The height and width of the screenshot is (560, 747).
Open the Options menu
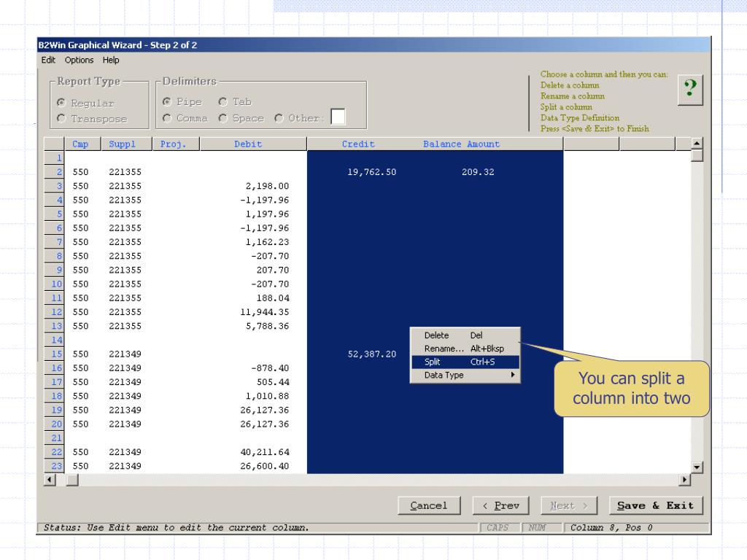(x=79, y=60)
